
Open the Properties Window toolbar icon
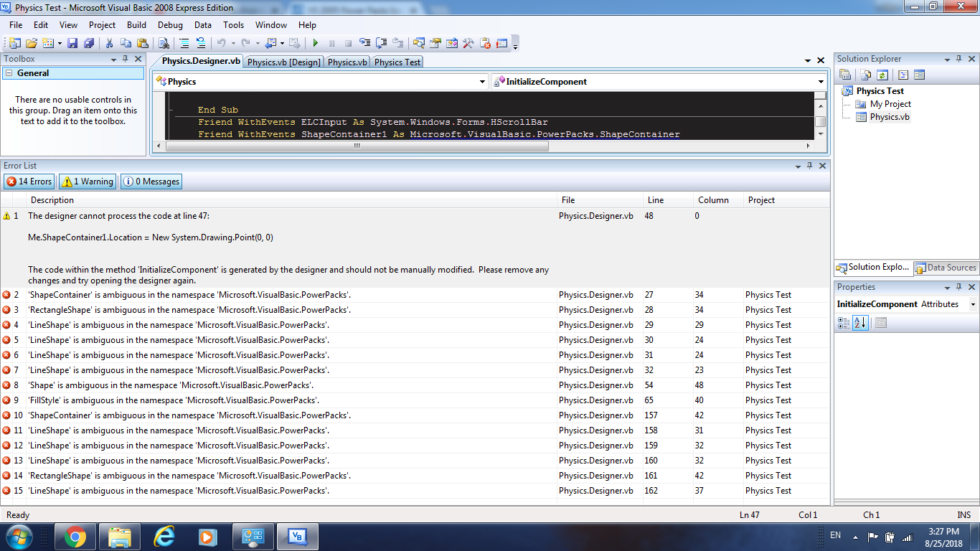coord(435,43)
